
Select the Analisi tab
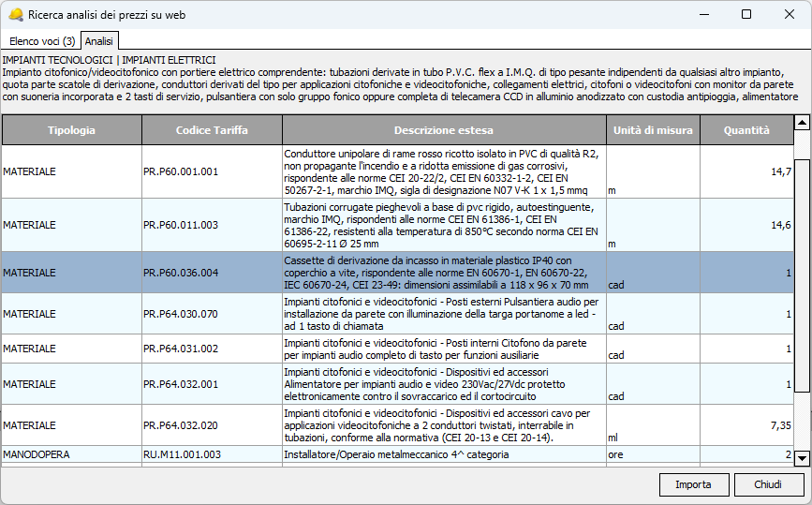(98, 41)
